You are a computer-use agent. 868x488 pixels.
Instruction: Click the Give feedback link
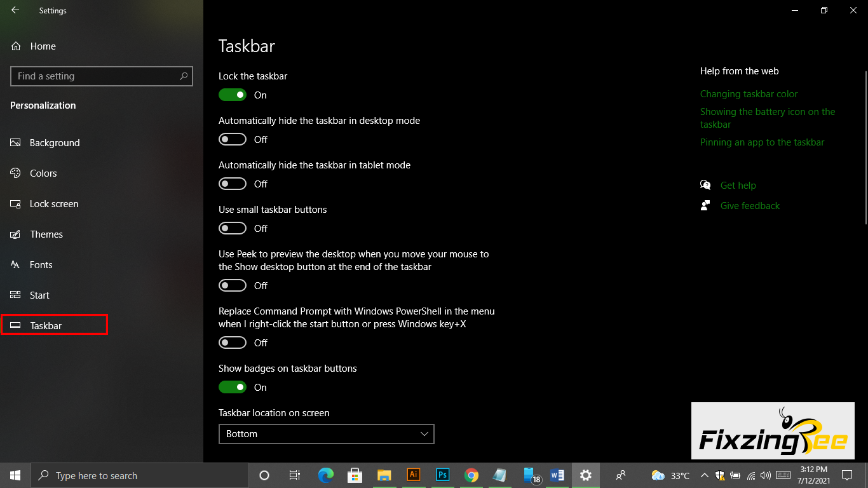pos(750,206)
